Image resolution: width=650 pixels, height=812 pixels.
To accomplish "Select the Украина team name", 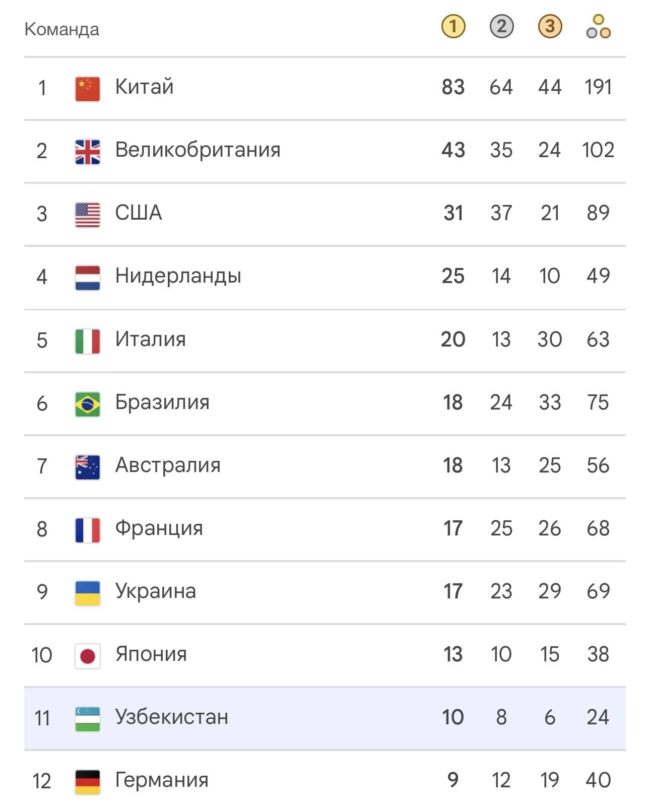I will coord(156,591).
